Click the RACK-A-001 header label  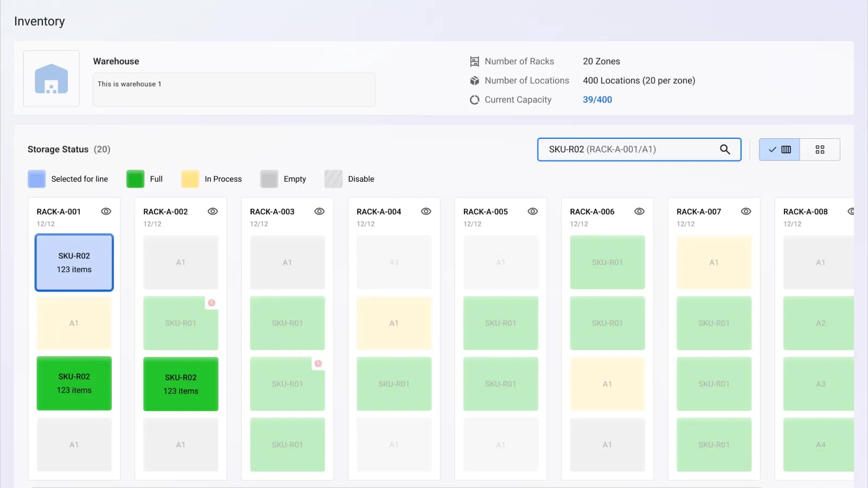click(59, 211)
